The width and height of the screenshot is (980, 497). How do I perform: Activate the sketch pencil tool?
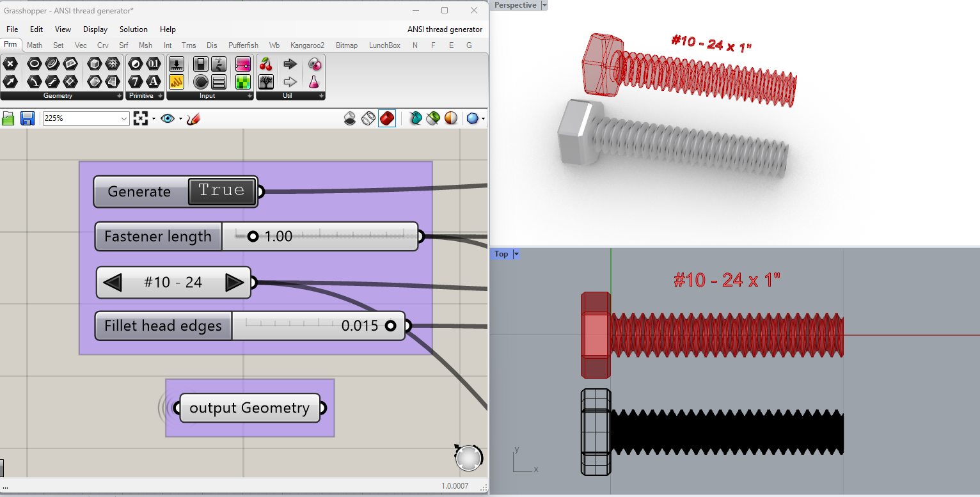point(194,118)
